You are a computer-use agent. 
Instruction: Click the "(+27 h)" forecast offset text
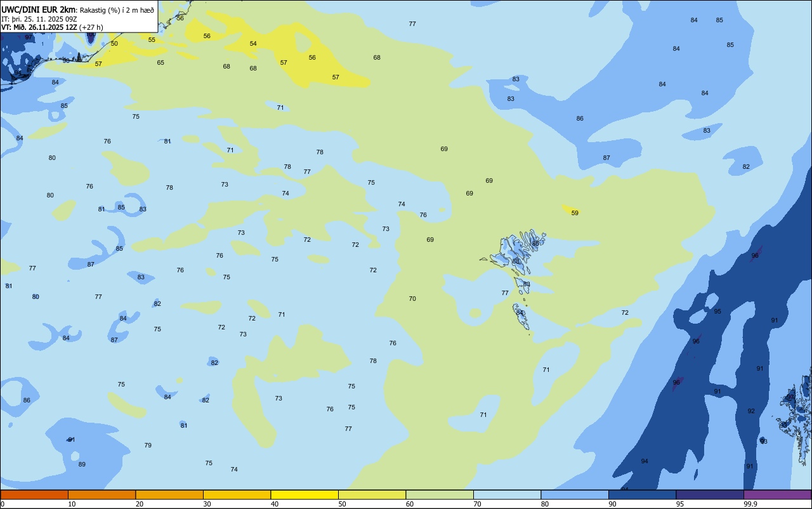coord(91,27)
